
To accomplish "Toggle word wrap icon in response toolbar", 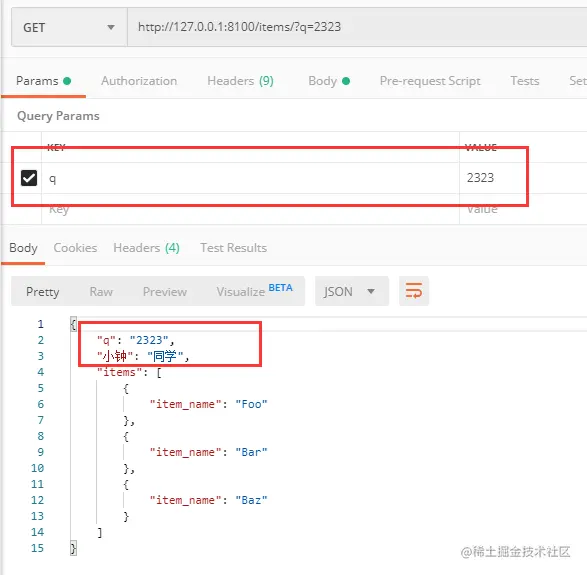I will (414, 291).
